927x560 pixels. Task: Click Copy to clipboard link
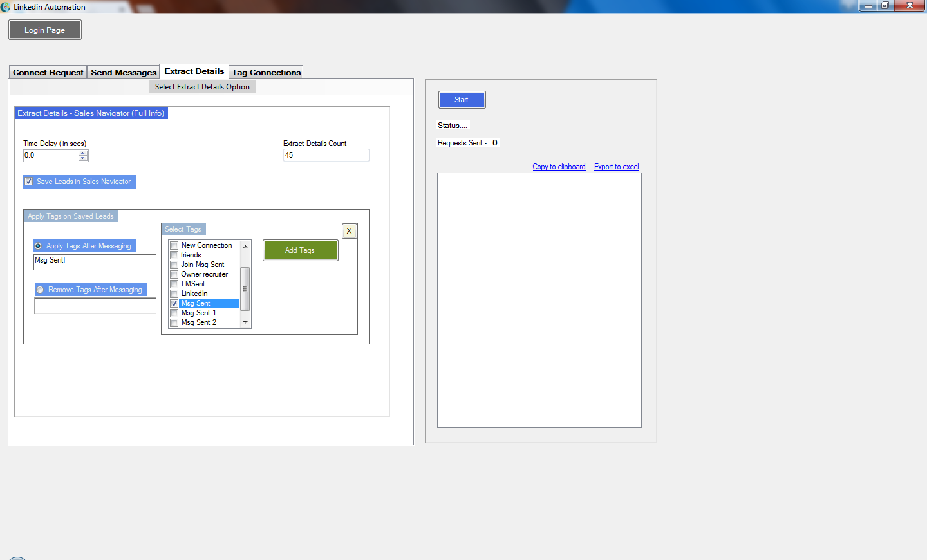point(559,167)
